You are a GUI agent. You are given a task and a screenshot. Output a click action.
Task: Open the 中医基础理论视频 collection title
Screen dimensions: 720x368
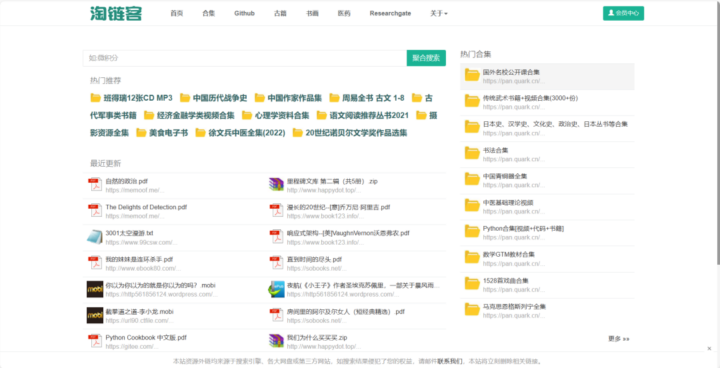[508, 202]
